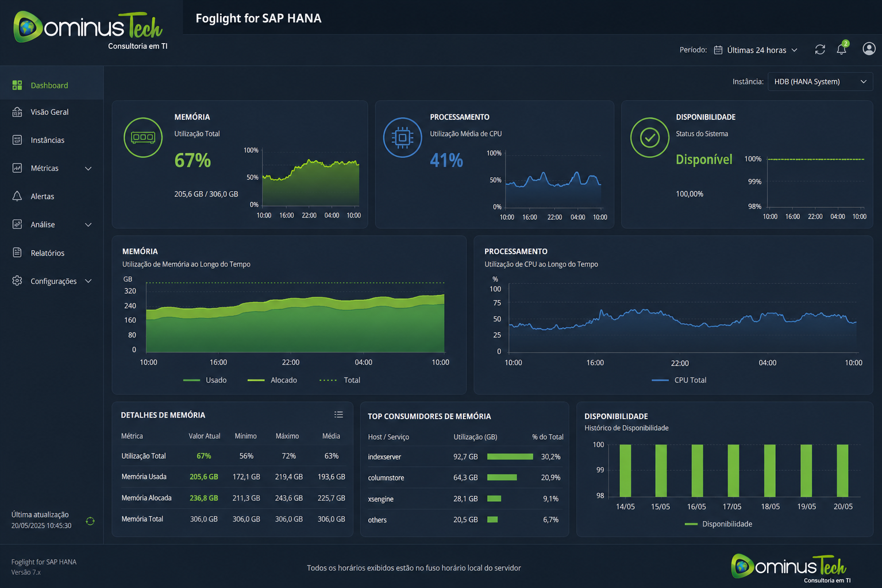Click the Memória Total metric row label

tap(142, 519)
